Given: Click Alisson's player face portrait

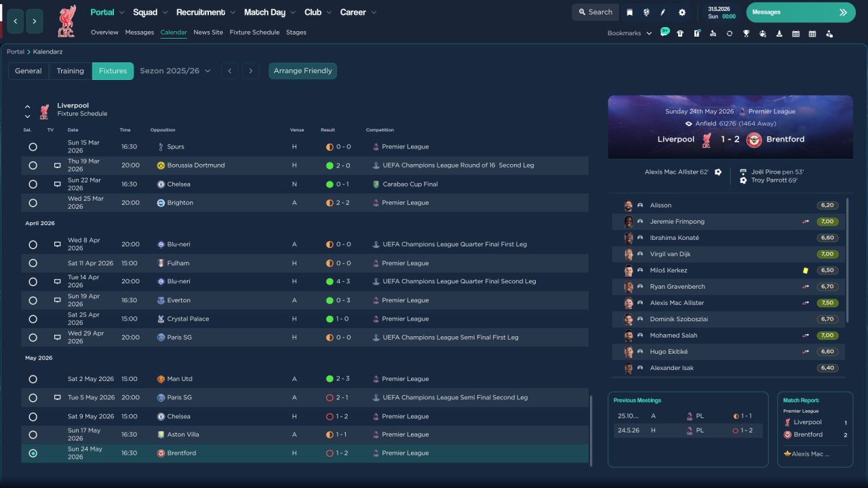Looking at the screenshot, I should click(x=629, y=205).
